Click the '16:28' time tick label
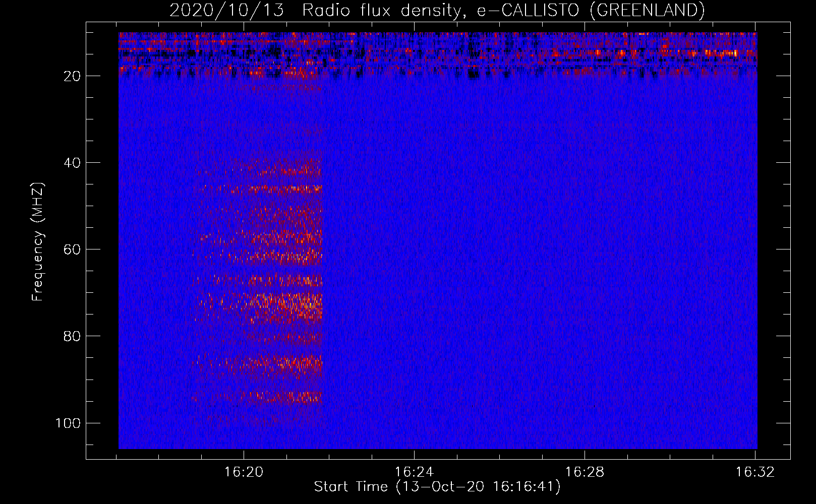Screen dimensions: 816x504 tap(585, 472)
